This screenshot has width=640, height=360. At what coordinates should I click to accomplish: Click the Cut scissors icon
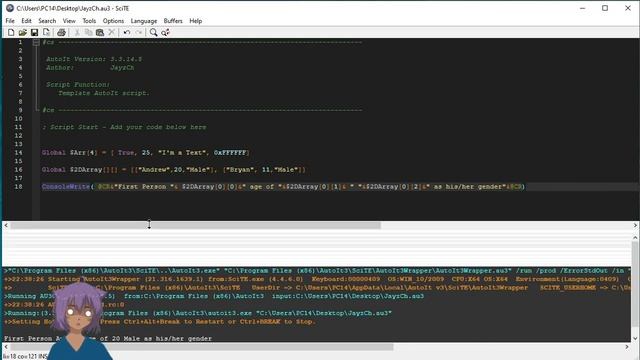[x=77, y=33]
